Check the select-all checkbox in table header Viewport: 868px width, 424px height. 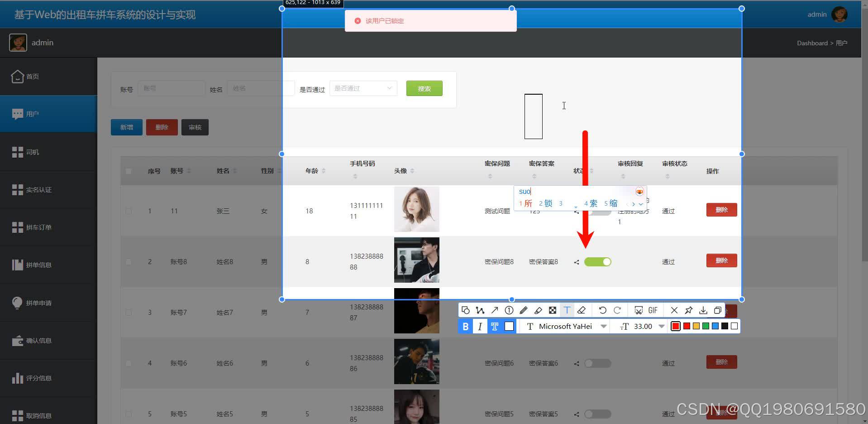coord(129,171)
